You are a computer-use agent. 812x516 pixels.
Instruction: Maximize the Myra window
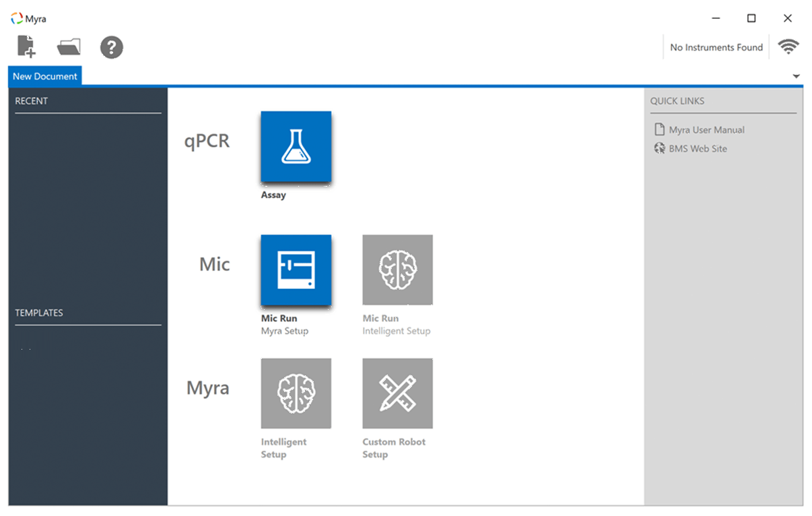pos(751,18)
